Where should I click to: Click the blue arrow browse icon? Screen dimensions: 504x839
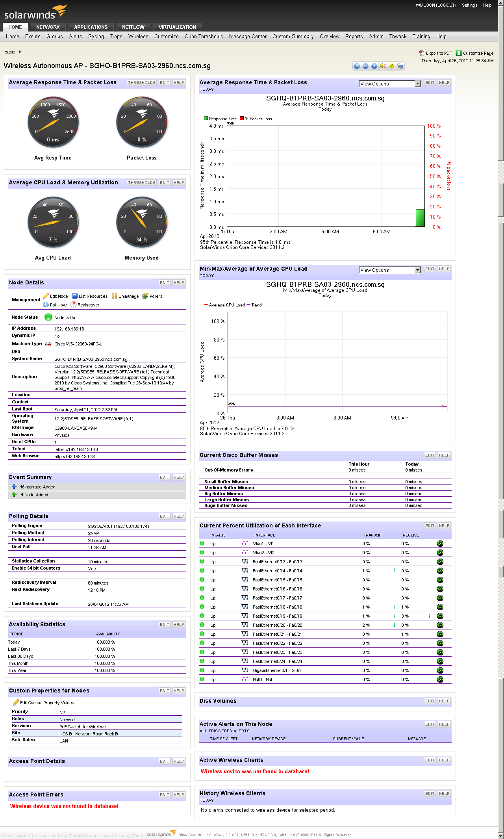click(x=357, y=66)
